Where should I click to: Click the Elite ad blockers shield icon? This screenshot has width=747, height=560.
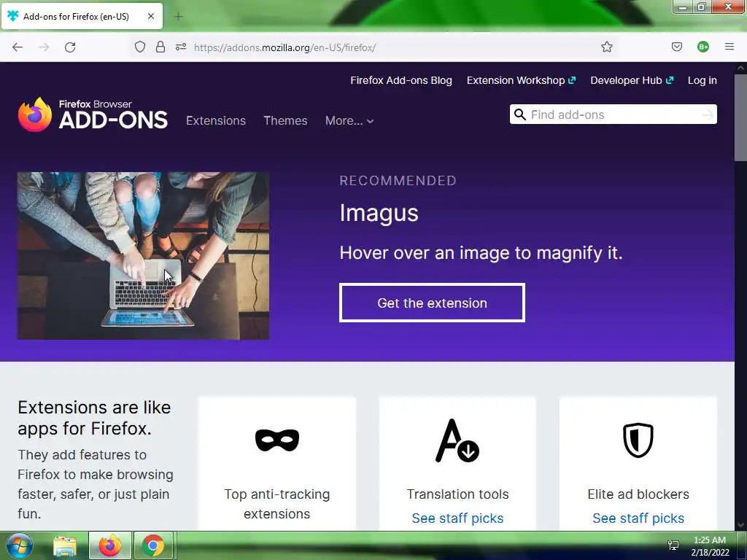pos(638,440)
